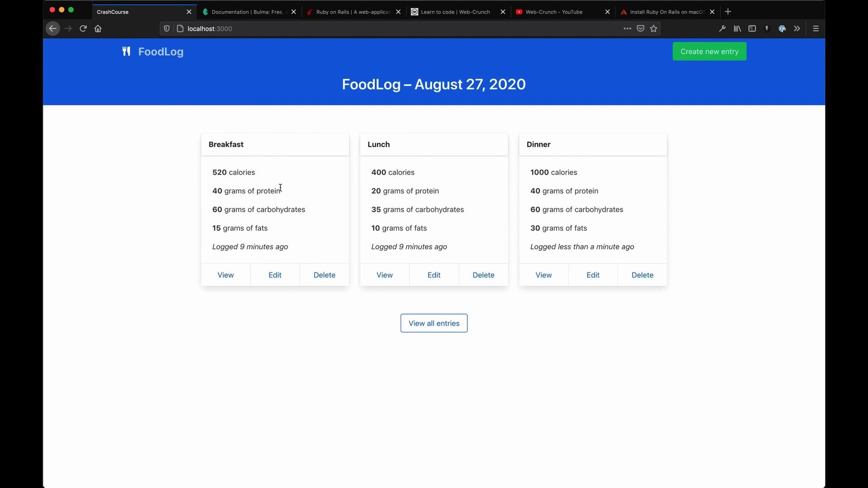This screenshot has width=868, height=488.
Task: Click the bookmark/star icon in address bar
Action: 654,28
